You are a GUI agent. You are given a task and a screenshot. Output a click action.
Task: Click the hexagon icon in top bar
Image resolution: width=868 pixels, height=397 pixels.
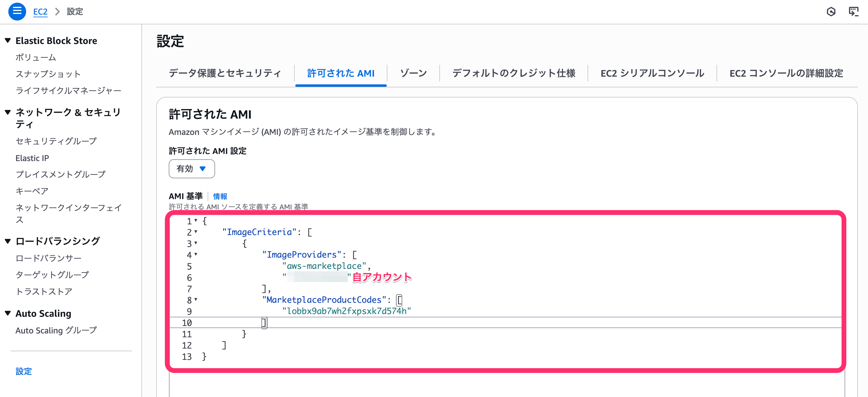click(x=831, y=12)
